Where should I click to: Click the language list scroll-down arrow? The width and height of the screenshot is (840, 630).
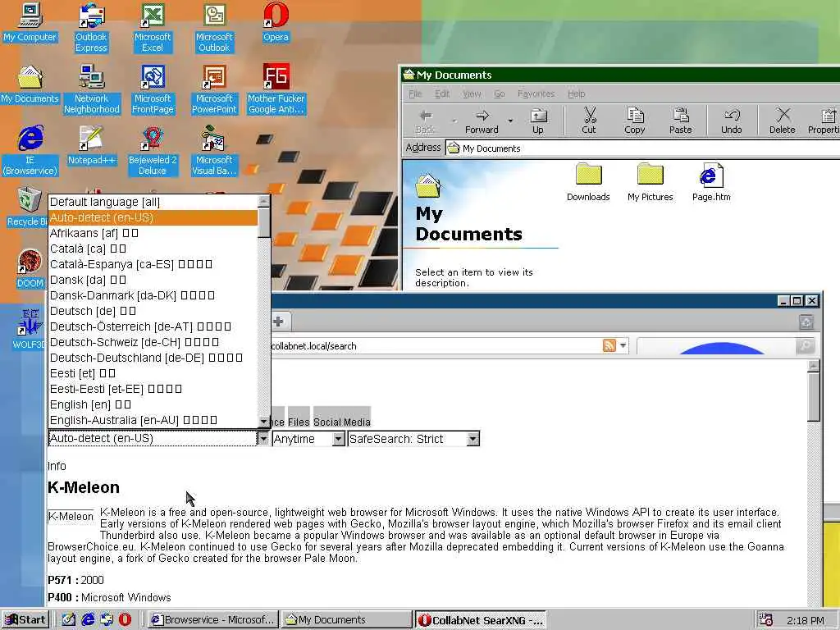pyautogui.click(x=263, y=422)
